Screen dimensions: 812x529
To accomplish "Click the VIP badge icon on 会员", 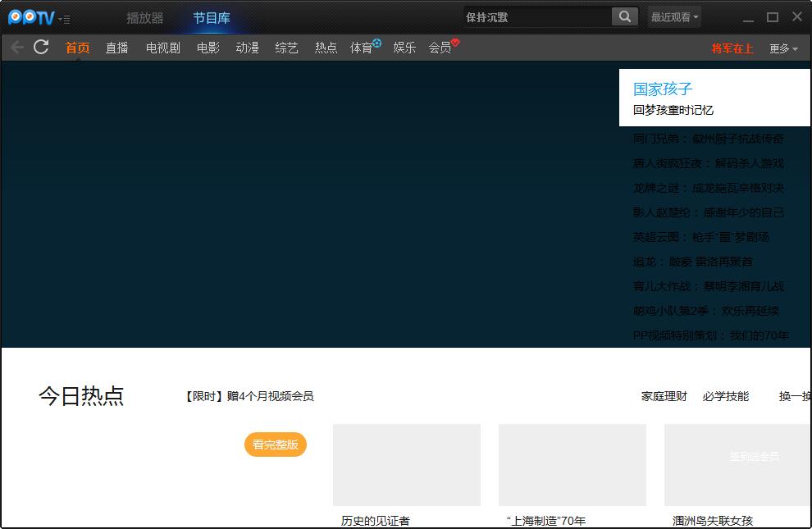I will coord(455,43).
